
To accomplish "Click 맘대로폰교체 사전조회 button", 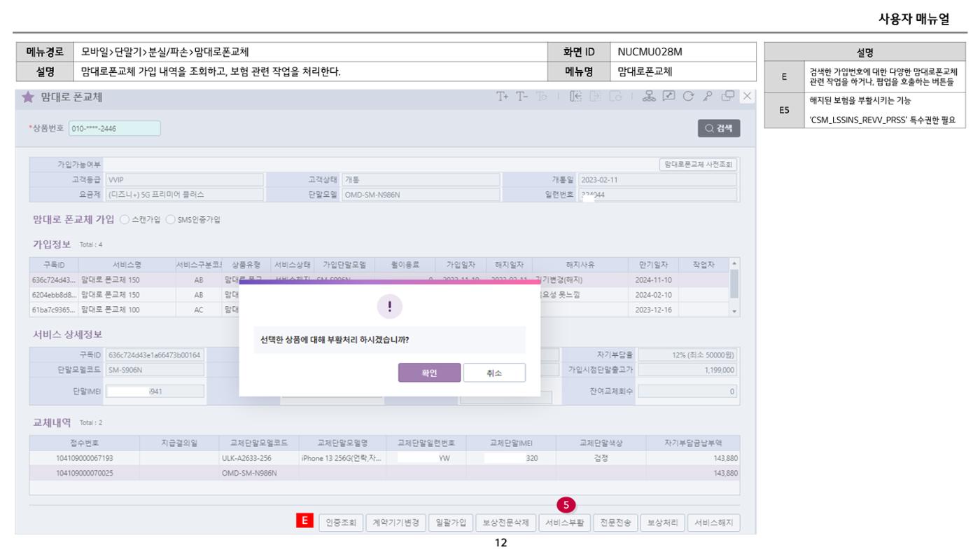I will (x=697, y=165).
